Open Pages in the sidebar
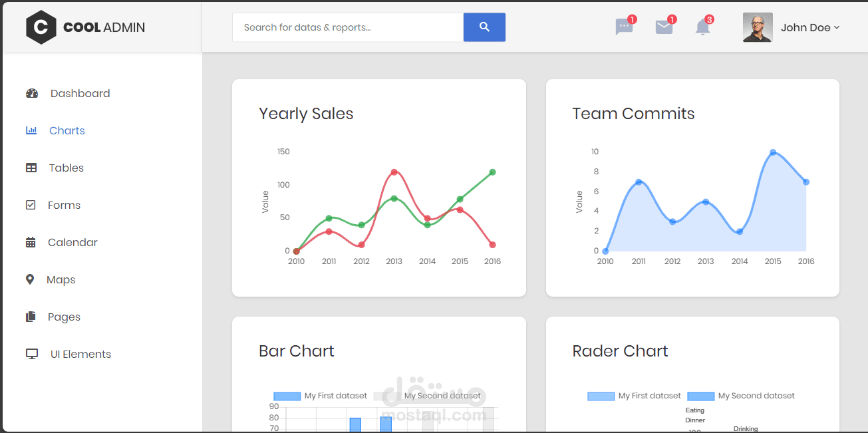 [64, 317]
